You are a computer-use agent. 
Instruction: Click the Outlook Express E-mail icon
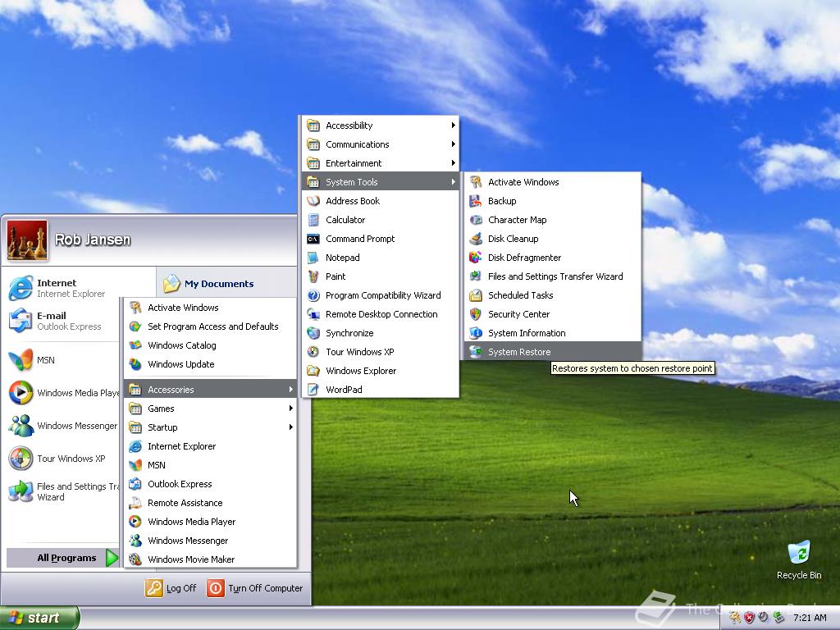(21, 321)
